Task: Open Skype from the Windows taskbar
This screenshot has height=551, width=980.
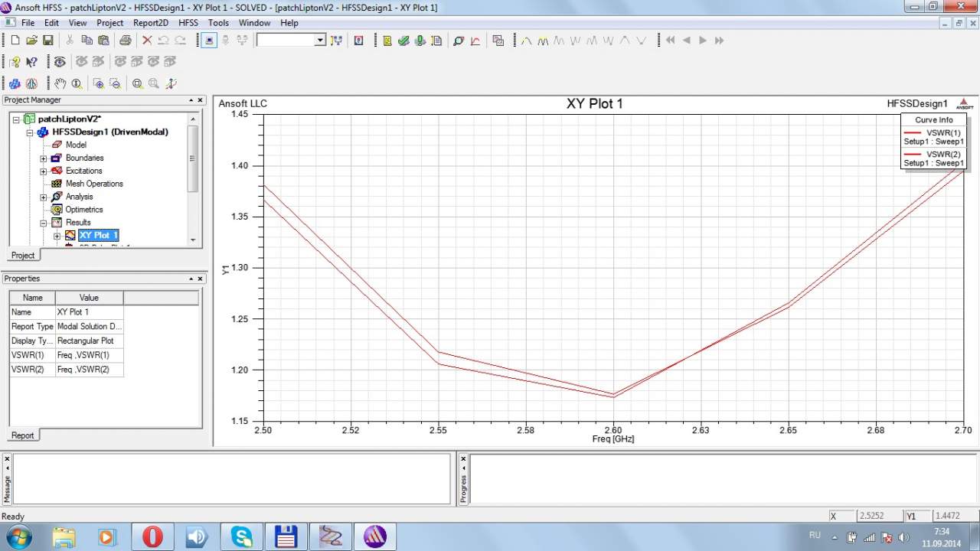Action: click(x=242, y=536)
